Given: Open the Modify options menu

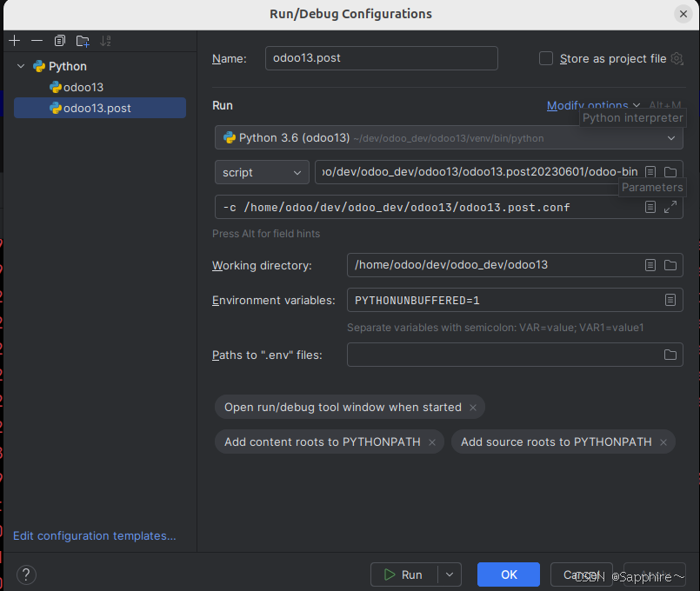Looking at the screenshot, I should pyautogui.click(x=593, y=106).
